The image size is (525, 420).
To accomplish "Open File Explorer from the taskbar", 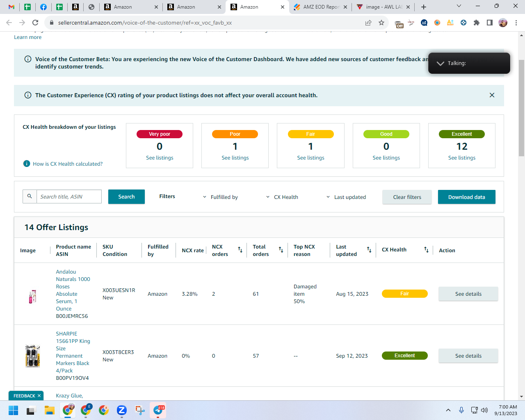I will (x=50, y=410).
